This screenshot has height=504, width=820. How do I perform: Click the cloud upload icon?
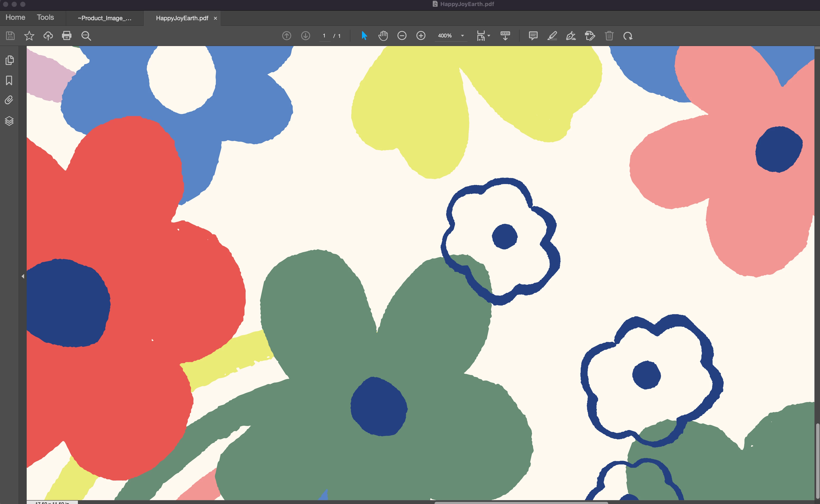(48, 36)
